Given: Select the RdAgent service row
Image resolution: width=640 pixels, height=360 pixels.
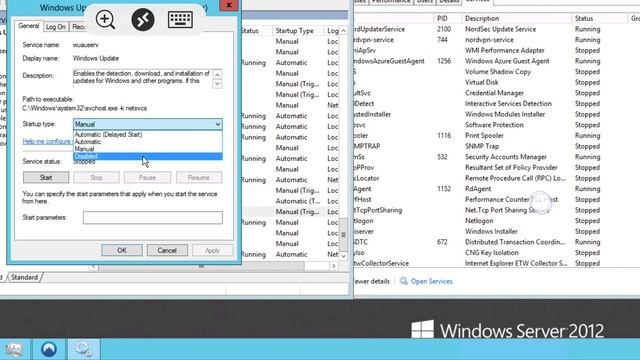Looking at the screenshot, I should 496,189.
